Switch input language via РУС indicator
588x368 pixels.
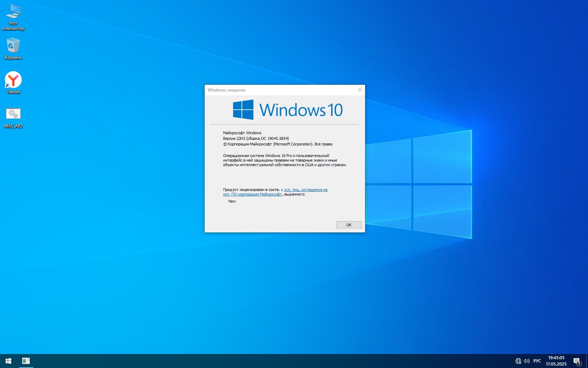click(x=537, y=361)
